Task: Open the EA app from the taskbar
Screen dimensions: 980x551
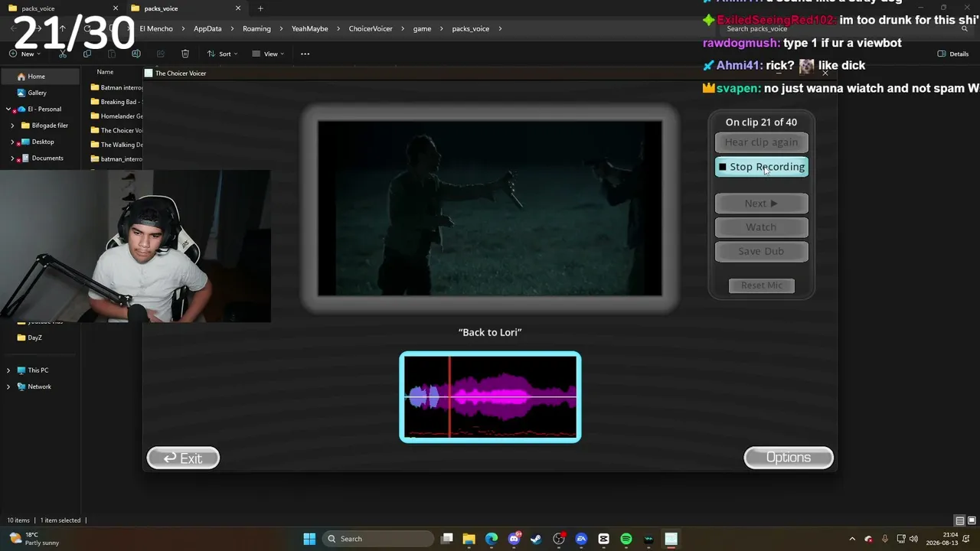Action: [x=581, y=539]
